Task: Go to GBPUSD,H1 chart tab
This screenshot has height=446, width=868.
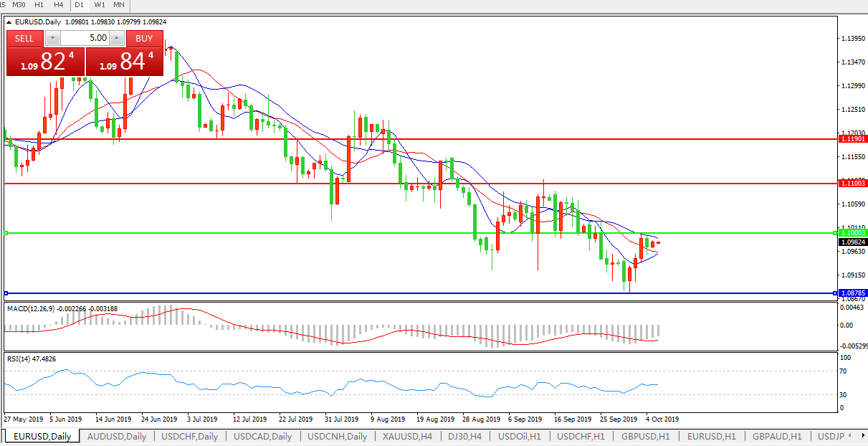Action: tap(645, 436)
